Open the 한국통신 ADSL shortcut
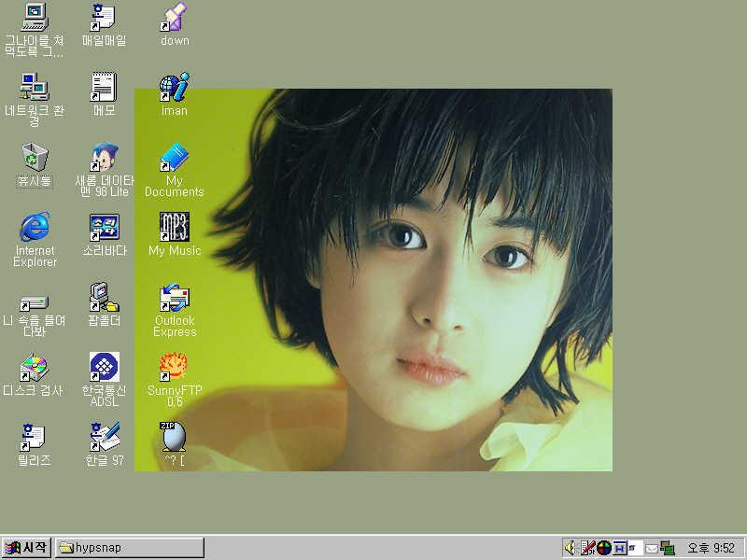 104,368
